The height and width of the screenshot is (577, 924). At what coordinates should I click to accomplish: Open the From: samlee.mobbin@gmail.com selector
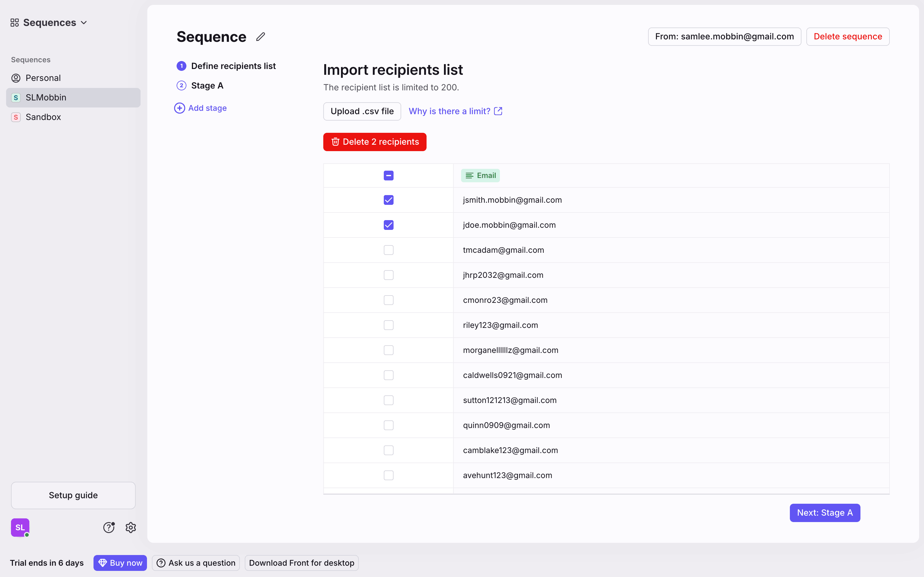724,37
